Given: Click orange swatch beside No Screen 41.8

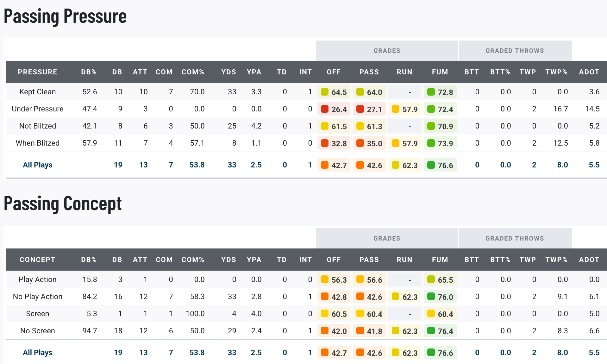Looking at the screenshot, I should tap(360, 331).
